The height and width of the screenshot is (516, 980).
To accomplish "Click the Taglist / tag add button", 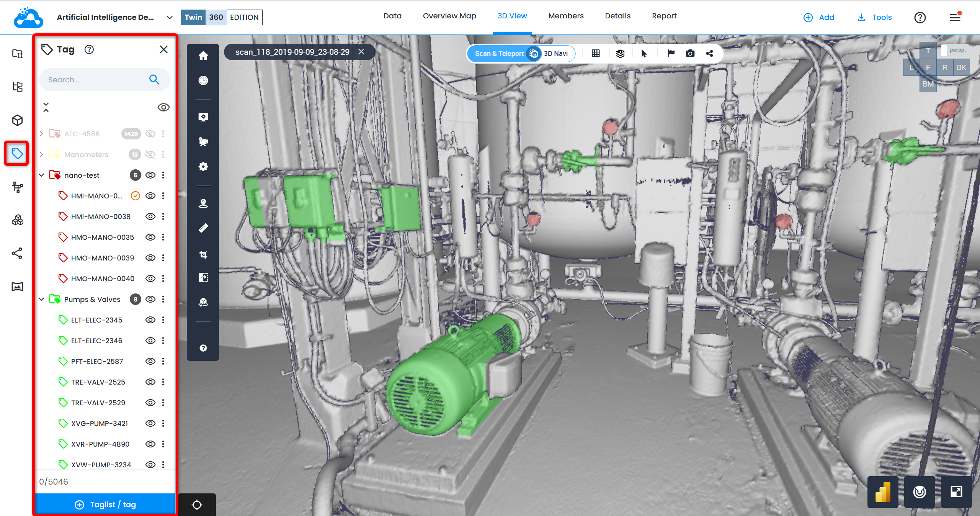I will (105, 505).
